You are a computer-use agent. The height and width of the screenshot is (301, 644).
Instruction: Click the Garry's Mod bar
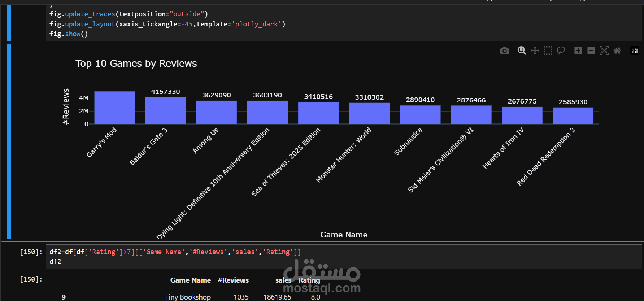(x=114, y=108)
